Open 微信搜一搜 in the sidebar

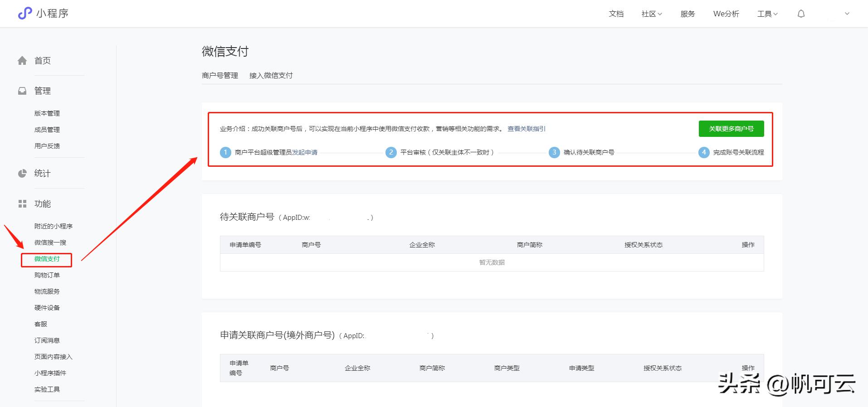click(x=50, y=242)
